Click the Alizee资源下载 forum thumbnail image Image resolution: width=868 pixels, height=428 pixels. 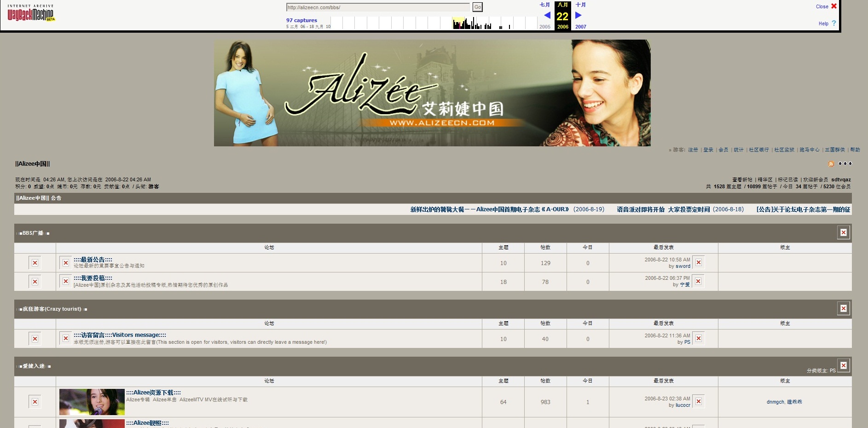[92, 402]
